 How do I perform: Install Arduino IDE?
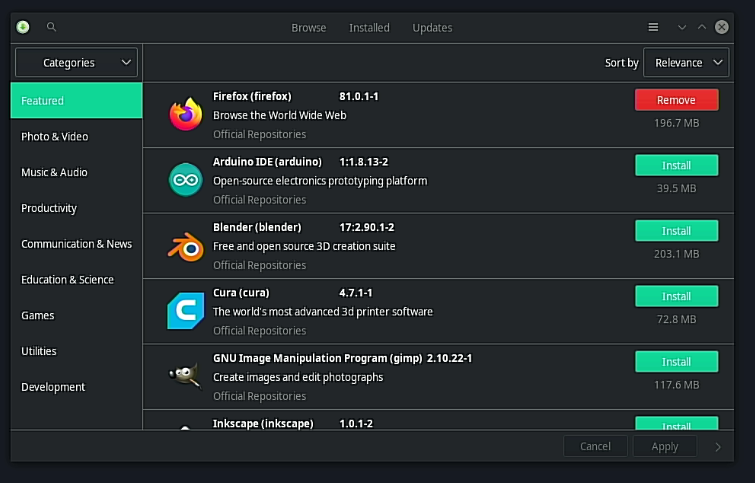point(676,165)
